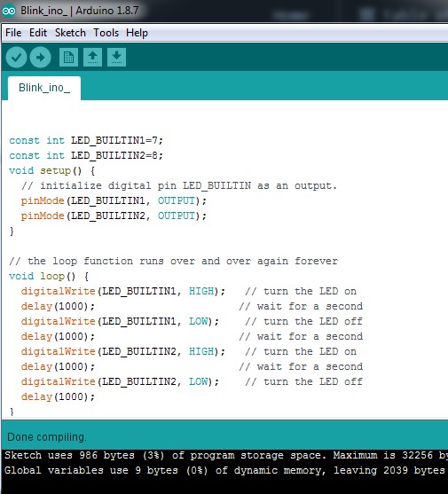Open a sketch using the Open arrow icon
448x494 pixels.
coord(92,57)
